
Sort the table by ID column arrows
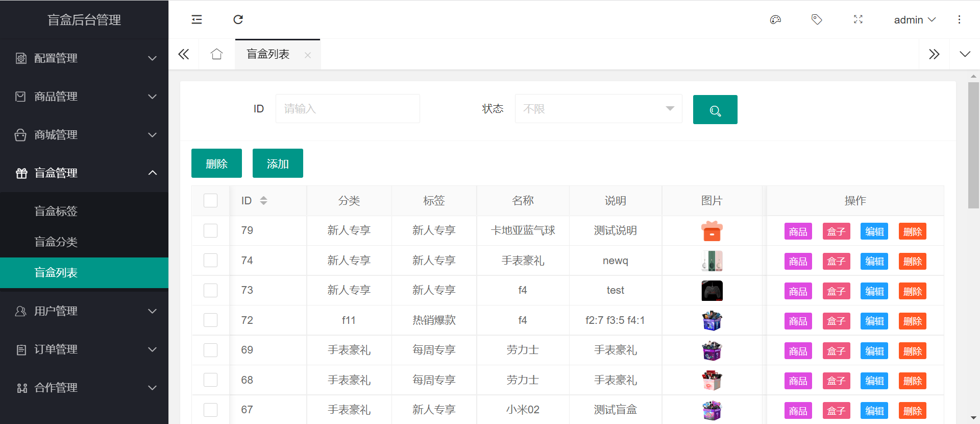pyautogui.click(x=263, y=201)
